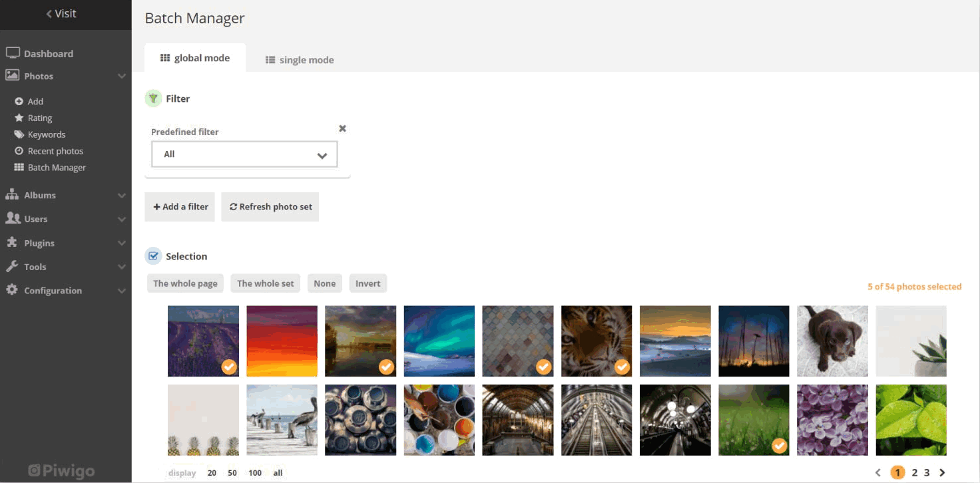
Task: Select the escalator tunnel photo
Action: pyautogui.click(x=597, y=420)
